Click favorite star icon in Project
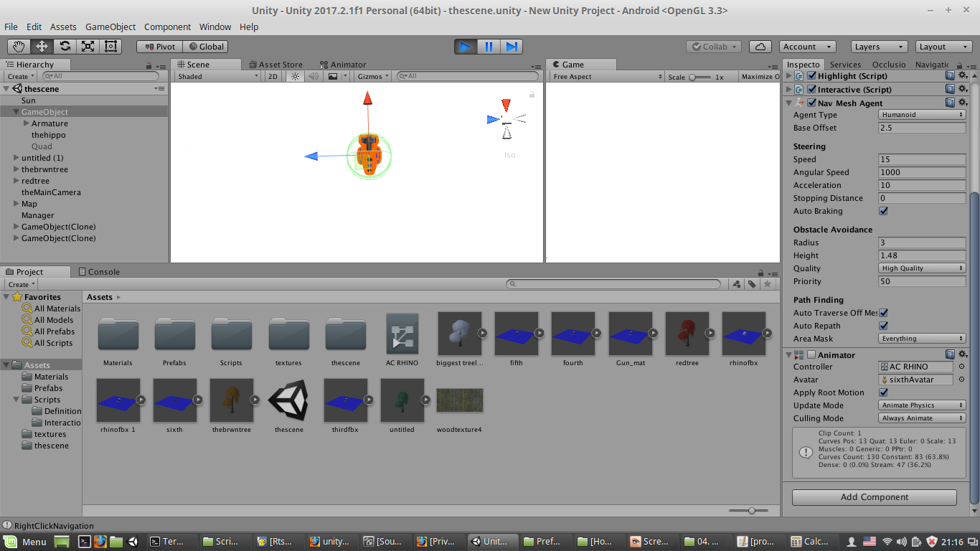The image size is (980, 551). click(768, 284)
